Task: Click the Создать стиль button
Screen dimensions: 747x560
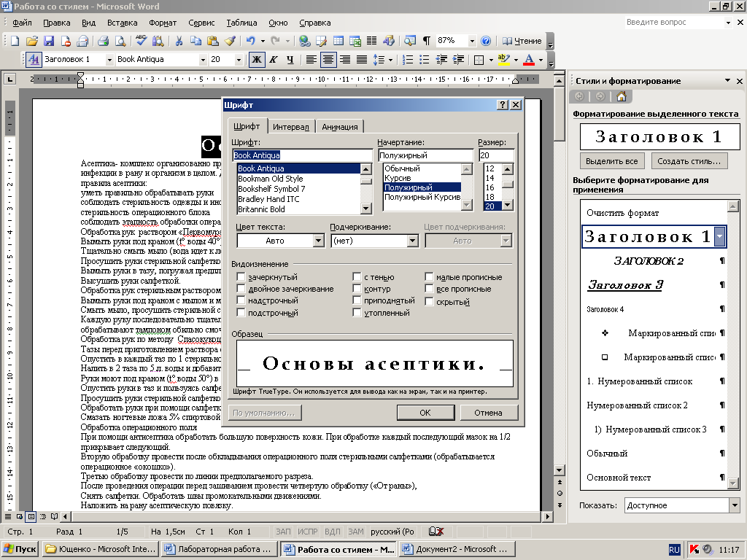Action: point(689,161)
